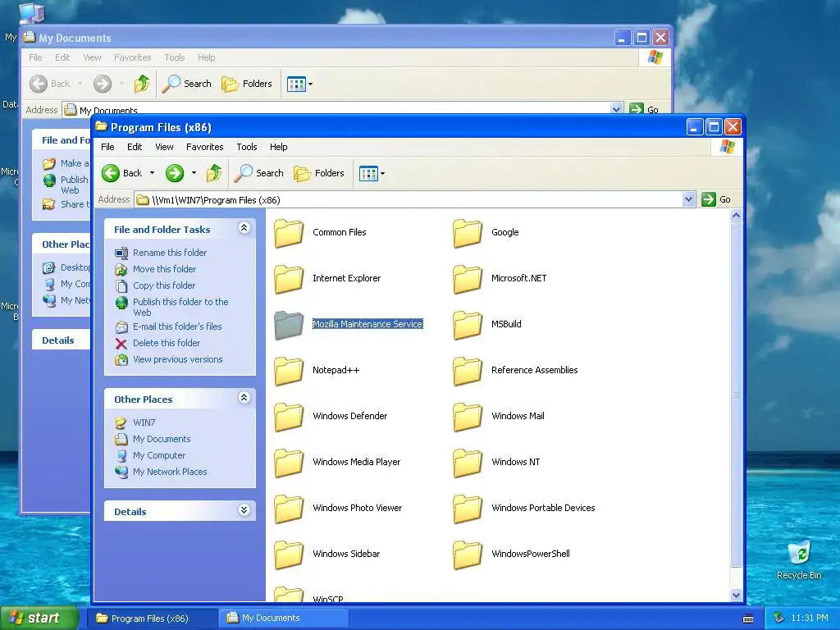840x630 pixels.
Task: Expand the address bar dropdown in Program Files
Action: pyautogui.click(x=688, y=200)
